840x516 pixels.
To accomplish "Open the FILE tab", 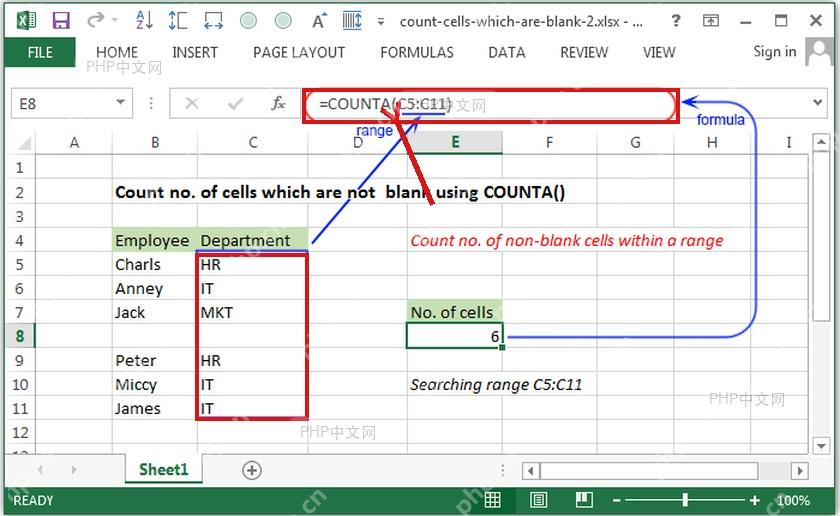I will tap(40, 53).
